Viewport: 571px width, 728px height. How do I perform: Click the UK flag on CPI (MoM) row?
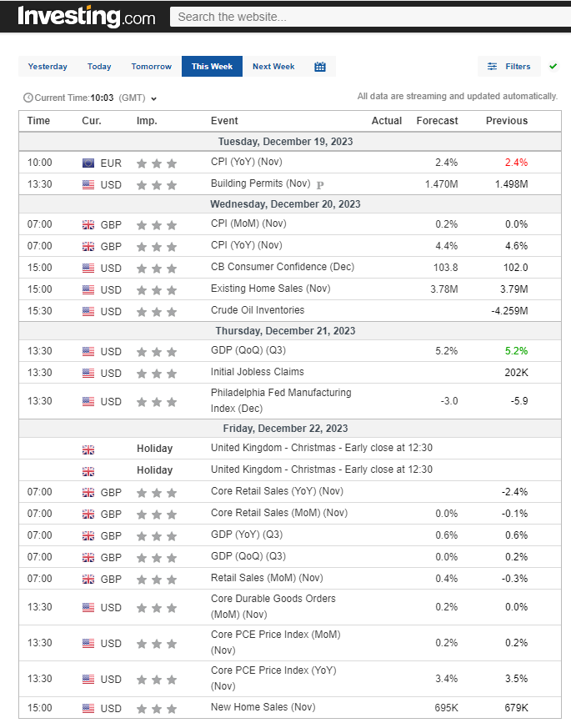pos(88,225)
